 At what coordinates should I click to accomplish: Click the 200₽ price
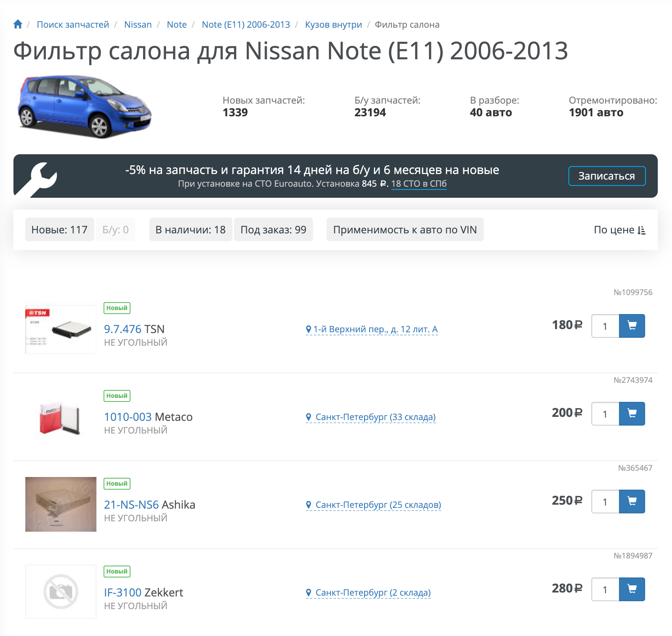point(567,413)
